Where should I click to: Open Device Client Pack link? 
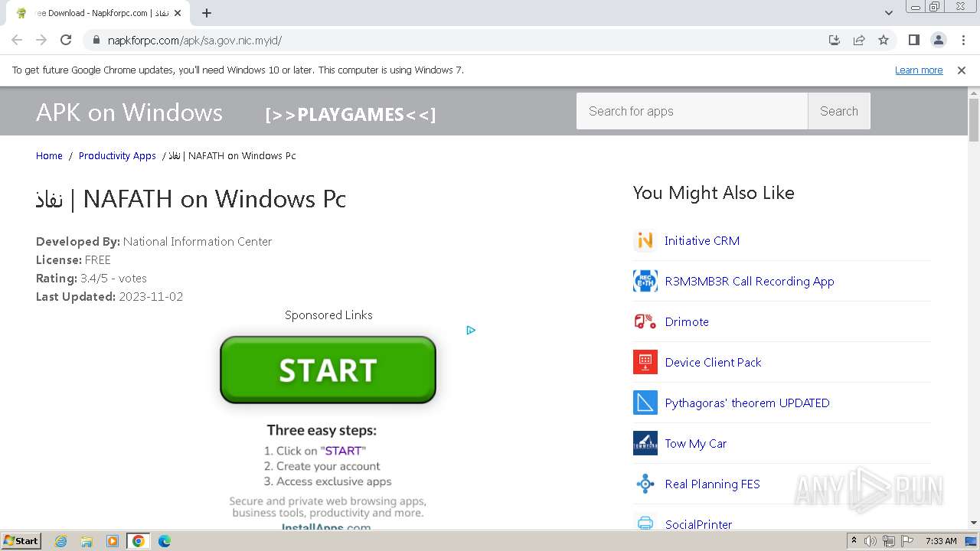(x=714, y=362)
